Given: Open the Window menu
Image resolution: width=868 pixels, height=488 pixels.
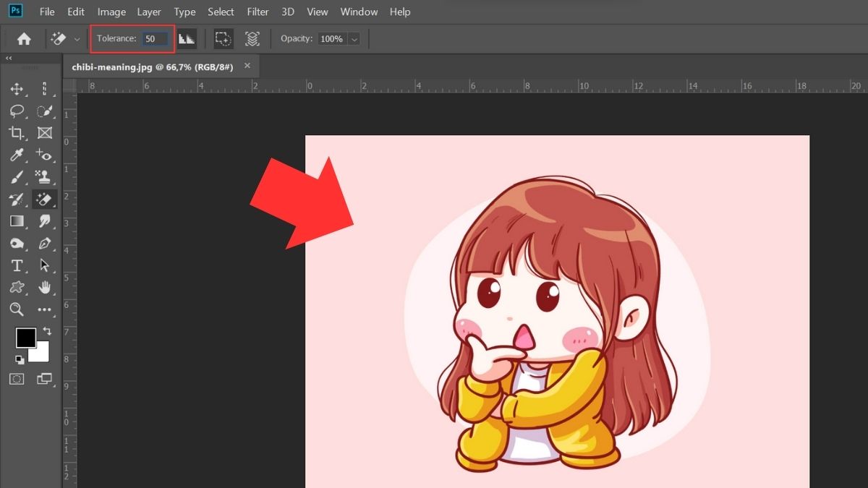Looking at the screenshot, I should tap(359, 12).
